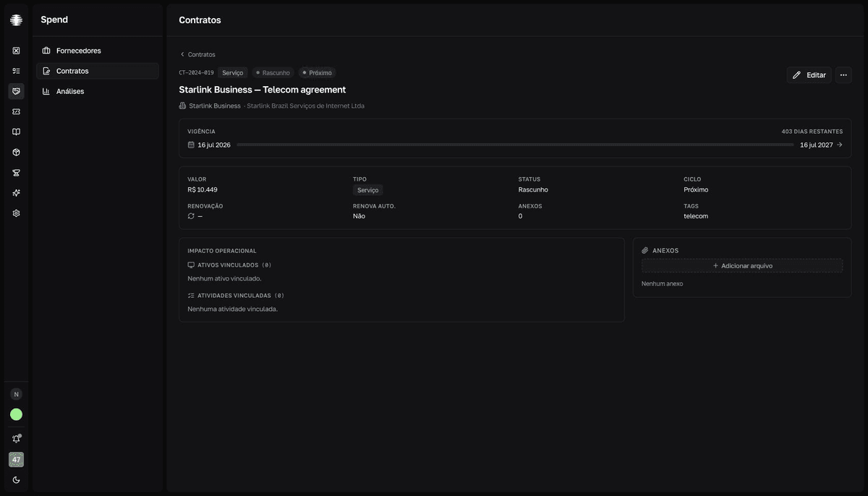Open the sparkles AI icon in left rail
868x496 pixels.
(x=16, y=193)
